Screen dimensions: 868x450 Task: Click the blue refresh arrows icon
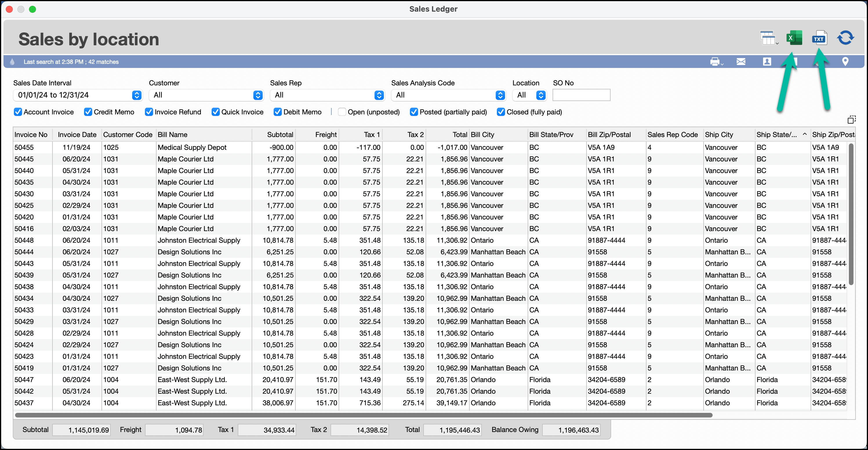(x=845, y=38)
